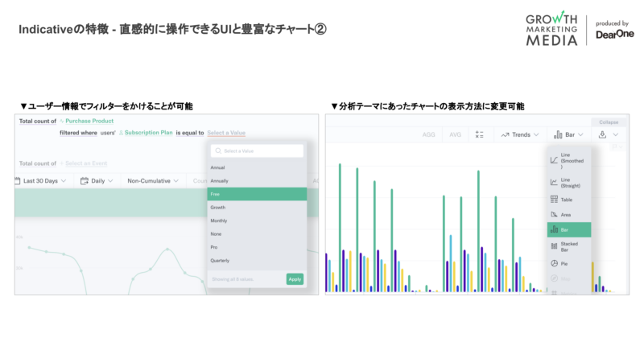Click the calendar icon beside Last 30 Days
The height and width of the screenshot is (338, 644).
[17, 181]
